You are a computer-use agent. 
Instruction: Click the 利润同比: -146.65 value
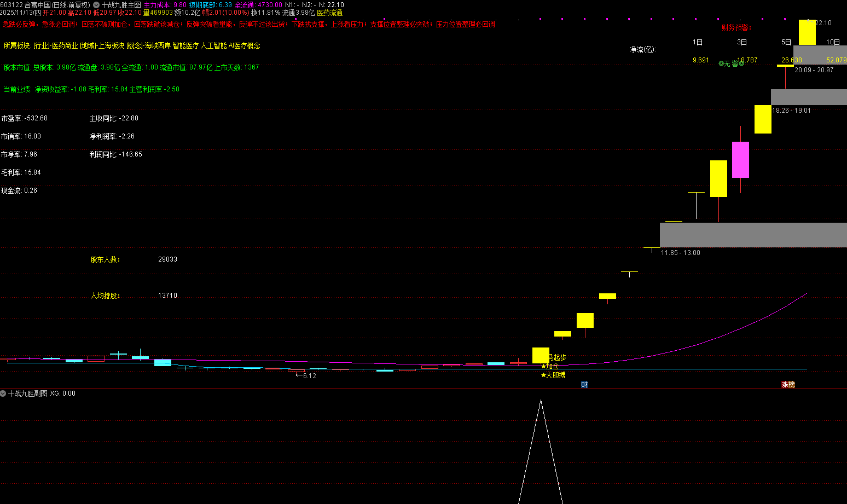pyautogui.click(x=116, y=154)
